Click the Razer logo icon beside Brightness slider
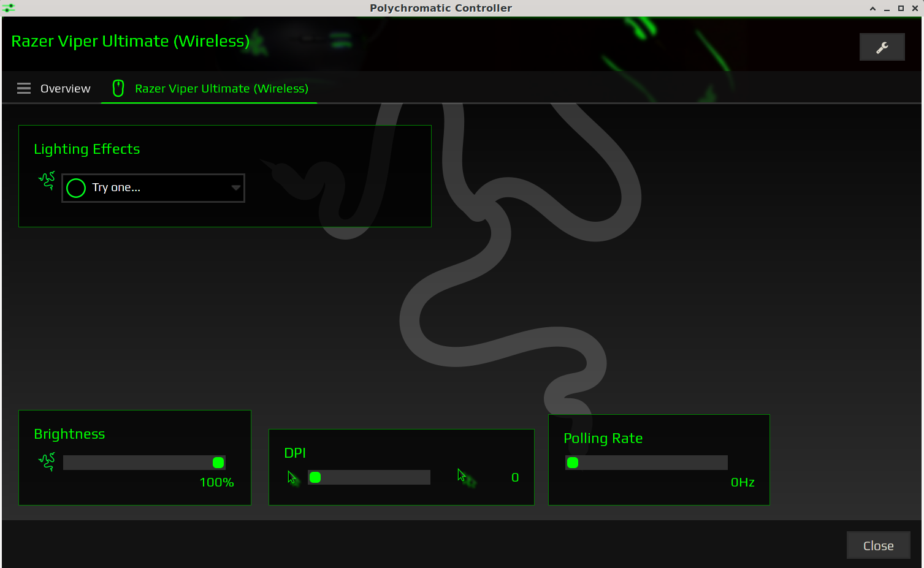924x568 pixels. click(47, 461)
